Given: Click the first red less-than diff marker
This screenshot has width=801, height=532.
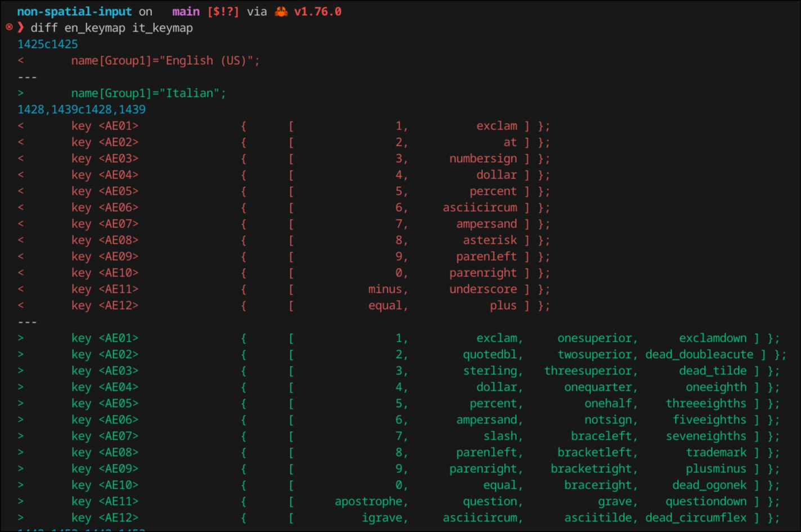Looking at the screenshot, I should point(21,60).
